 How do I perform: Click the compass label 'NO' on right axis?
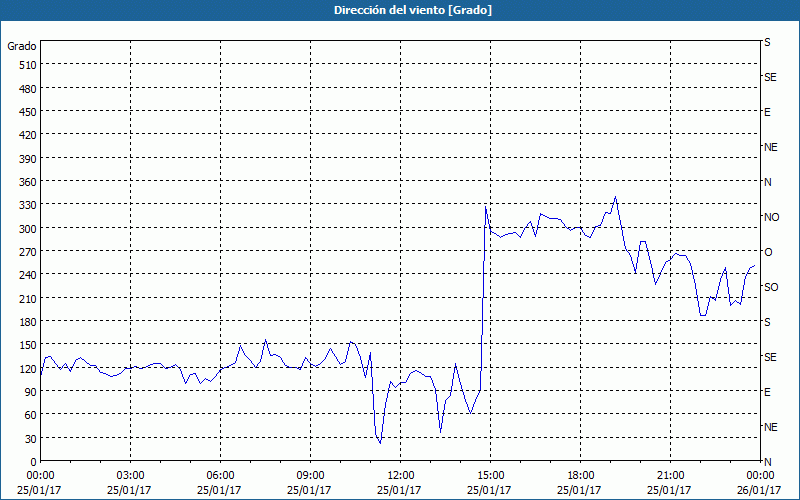[x=771, y=217]
